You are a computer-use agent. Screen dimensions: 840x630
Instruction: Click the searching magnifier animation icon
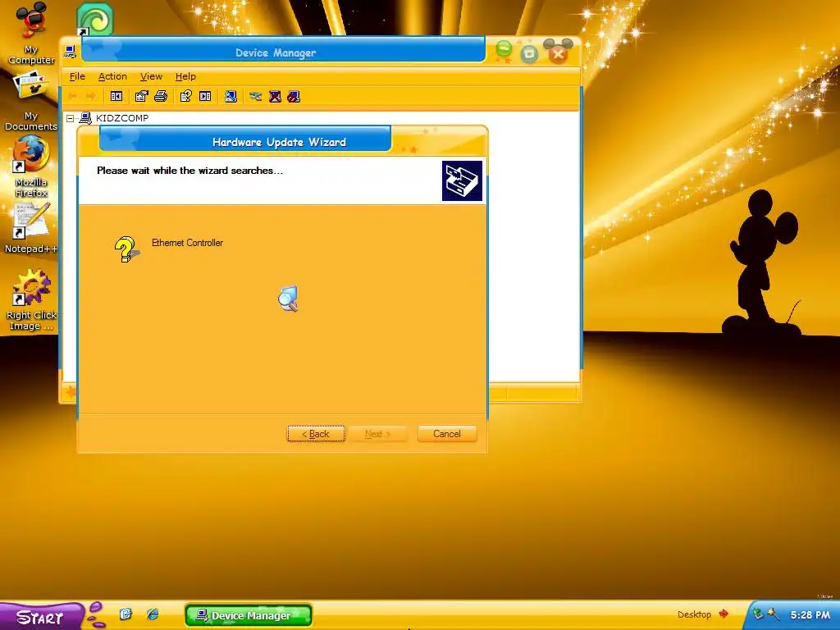pos(288,299)
